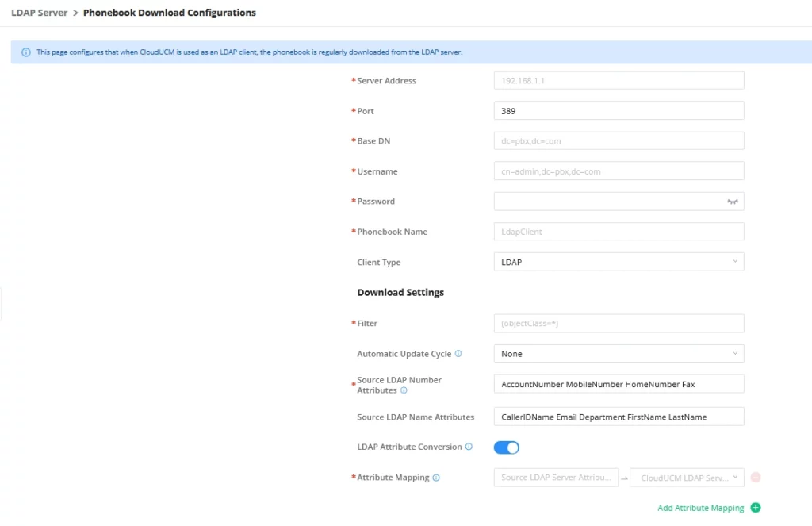This screenshot has height=526, width=812.
Task: Go back to LDAP Server breadcrumb
Action: 40,13
